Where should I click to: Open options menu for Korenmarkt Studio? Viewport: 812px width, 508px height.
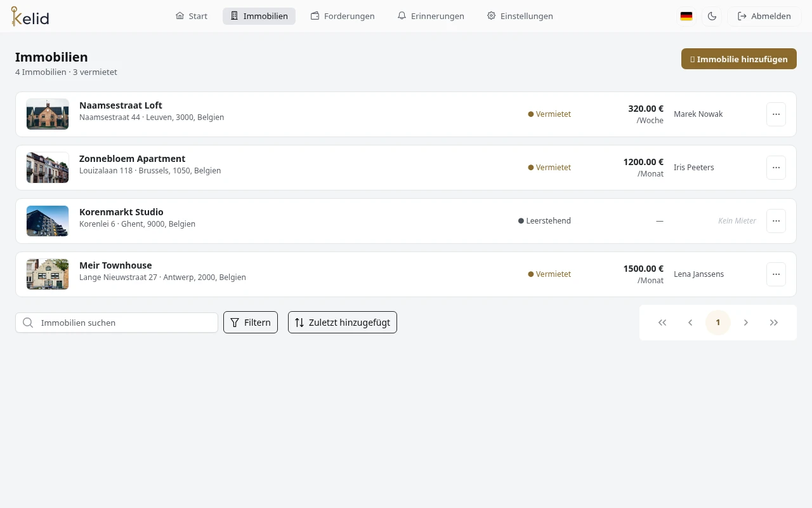tap(776, 221)
